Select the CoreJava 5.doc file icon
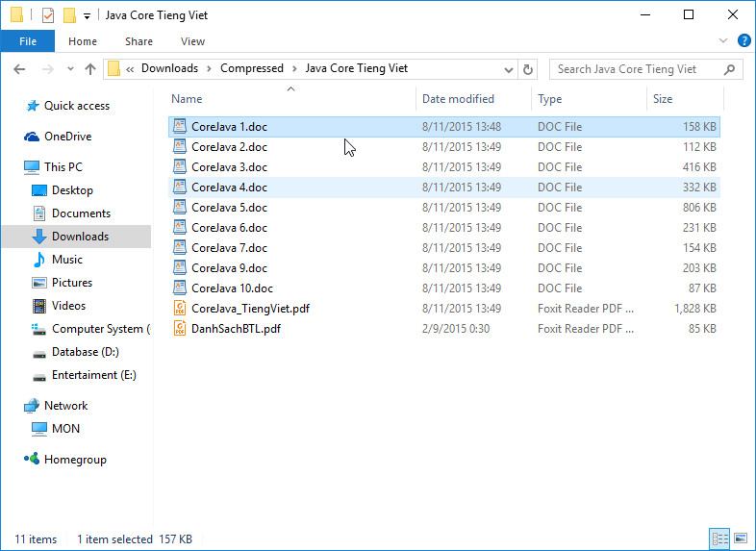This screenshot has height=551, width=756. [x=180, y=208]
